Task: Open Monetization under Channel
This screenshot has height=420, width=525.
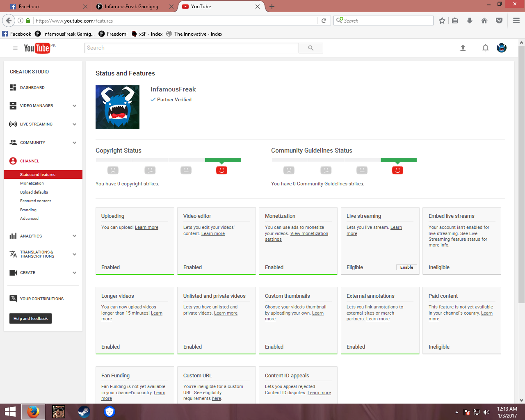Action: click(32, 183)
